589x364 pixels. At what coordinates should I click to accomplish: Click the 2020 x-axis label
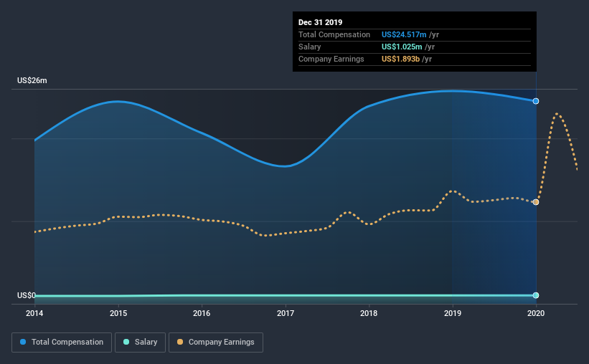click(536, 313)
